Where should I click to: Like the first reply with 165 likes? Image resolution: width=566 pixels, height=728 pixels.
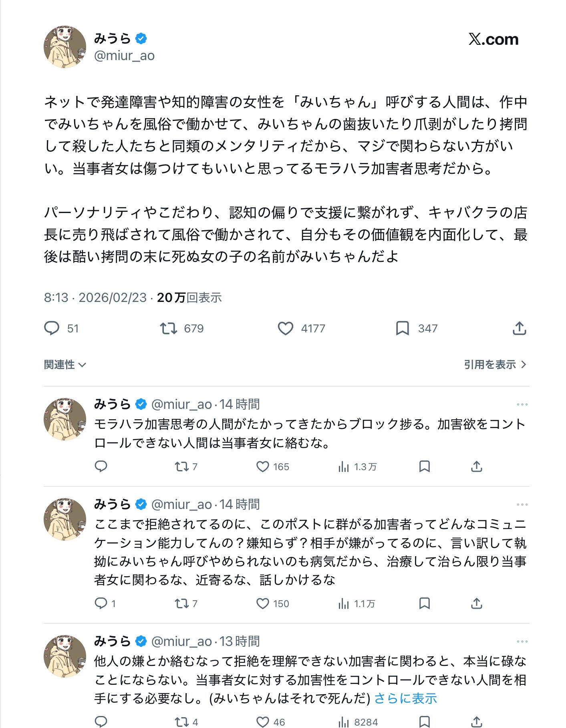point(263,467)
